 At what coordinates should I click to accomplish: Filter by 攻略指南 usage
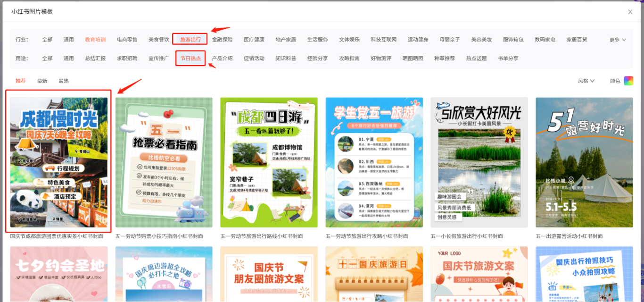coord(349,59)
